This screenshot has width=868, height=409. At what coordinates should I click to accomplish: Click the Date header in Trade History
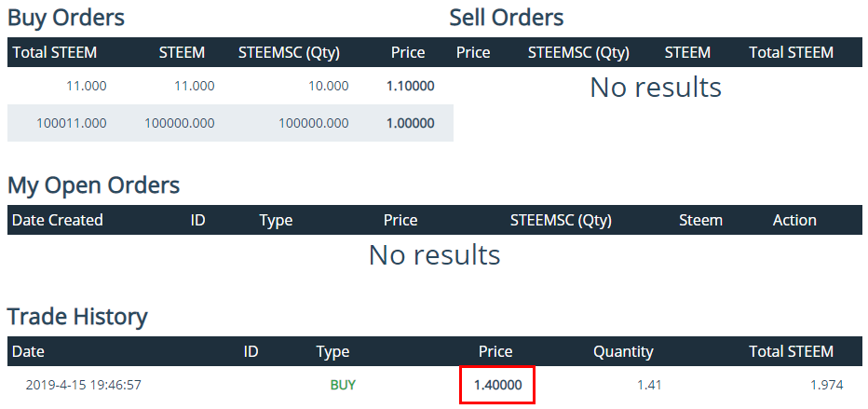coord(28,351)
